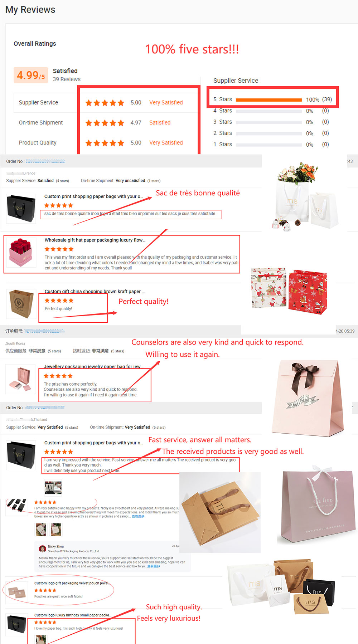This screenshot has width=358, height=644.
Task: Click the review photo thumbnail under Thailand review
Action: [x=53, y=487]
